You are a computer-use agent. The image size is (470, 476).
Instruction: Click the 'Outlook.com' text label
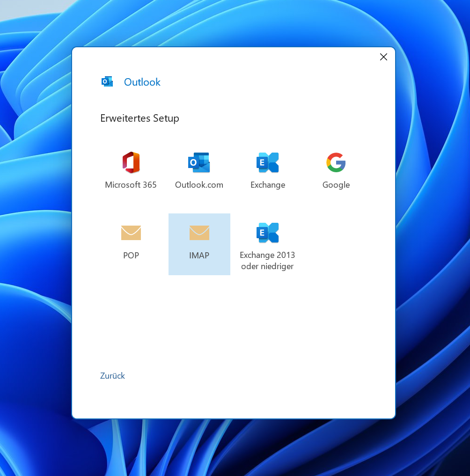tap(199, 185)
